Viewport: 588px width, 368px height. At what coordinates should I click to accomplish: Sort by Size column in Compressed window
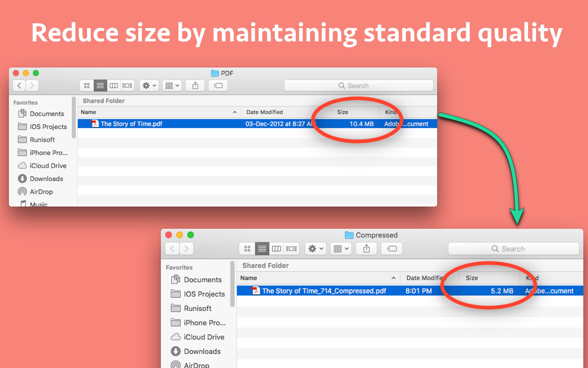coord(472,278)
